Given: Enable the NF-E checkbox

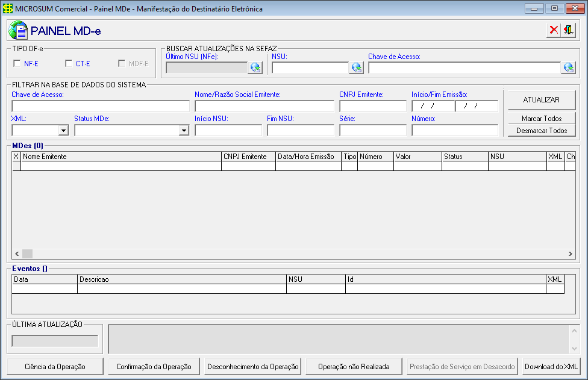Looking at the screenshot, I should coord(17,63).
